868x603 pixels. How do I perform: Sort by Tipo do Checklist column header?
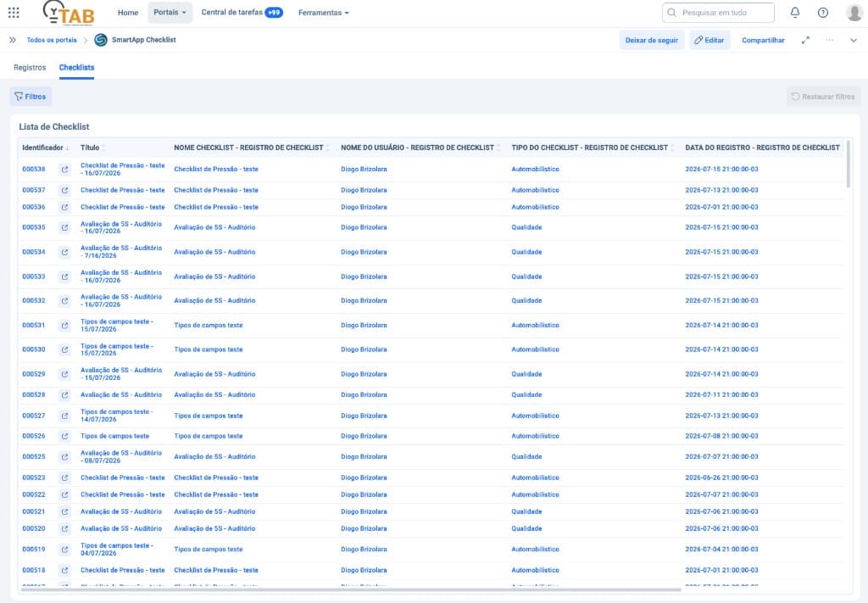pos(593,148)
